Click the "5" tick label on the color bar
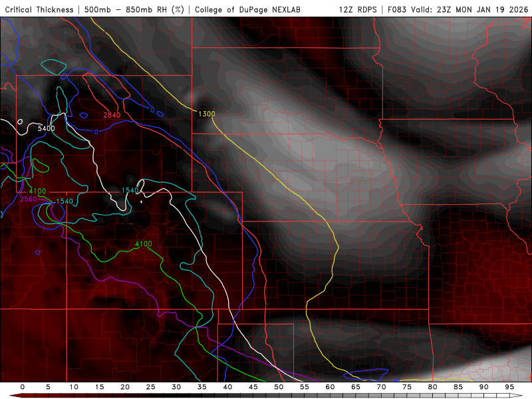Viewport: 532px width, 399px height. 48,387
